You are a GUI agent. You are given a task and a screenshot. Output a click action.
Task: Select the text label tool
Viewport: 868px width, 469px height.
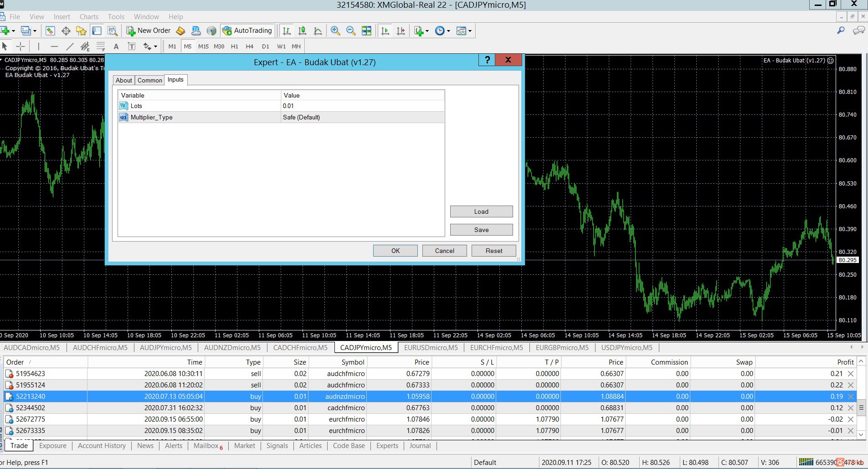(x=132, y=46)
